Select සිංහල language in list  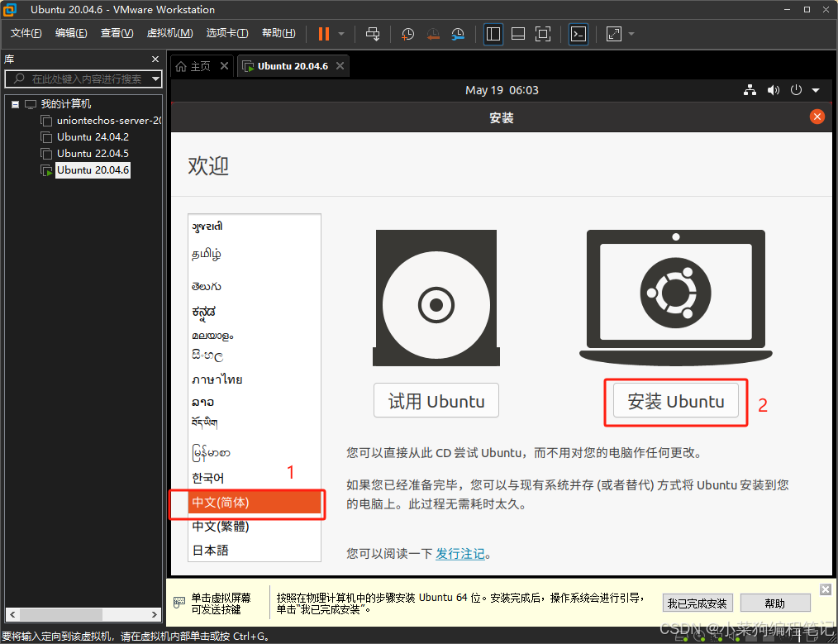pyautogui.click(x=255, y=355)
